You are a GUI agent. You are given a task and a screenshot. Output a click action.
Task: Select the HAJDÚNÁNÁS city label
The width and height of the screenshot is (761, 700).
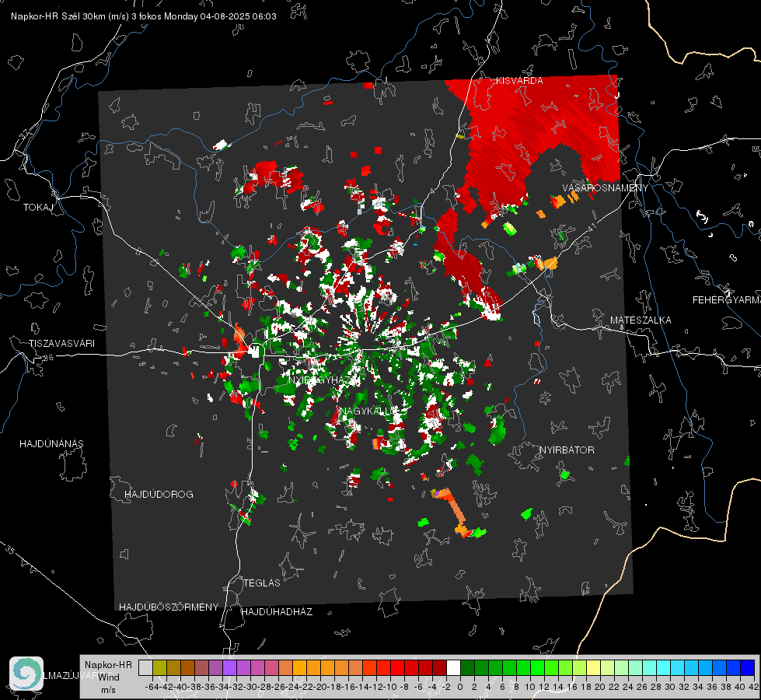51,444
